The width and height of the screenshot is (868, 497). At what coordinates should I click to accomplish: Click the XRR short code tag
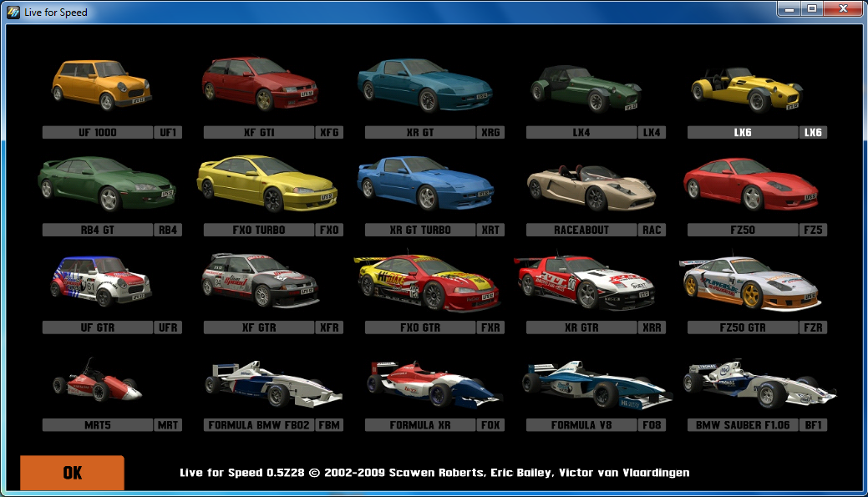point(652,327)
